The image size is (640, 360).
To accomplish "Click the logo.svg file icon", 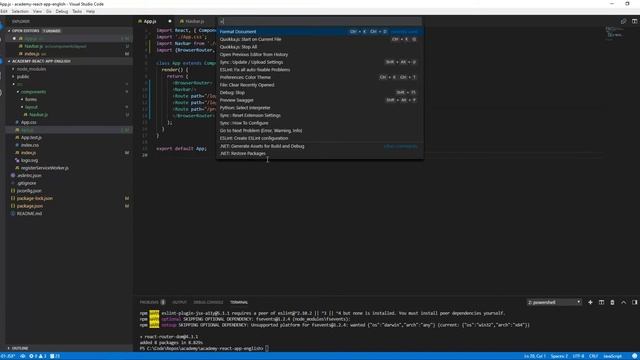I will point(17,160).
